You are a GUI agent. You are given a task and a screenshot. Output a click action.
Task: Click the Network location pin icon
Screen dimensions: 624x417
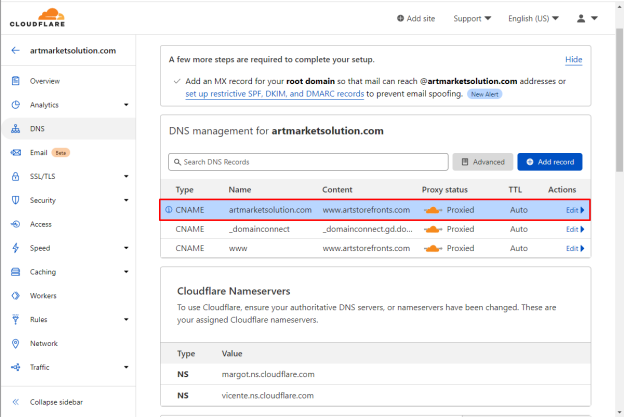pos(16,343)
